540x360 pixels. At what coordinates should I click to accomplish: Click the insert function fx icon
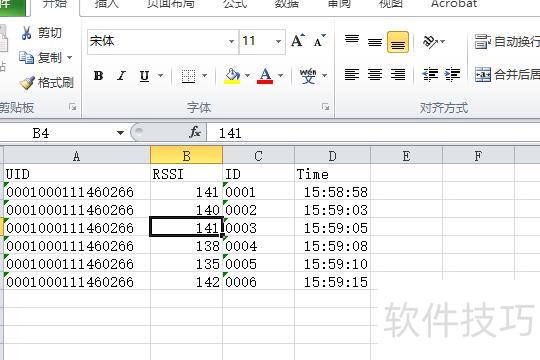(x=195, y=132)
